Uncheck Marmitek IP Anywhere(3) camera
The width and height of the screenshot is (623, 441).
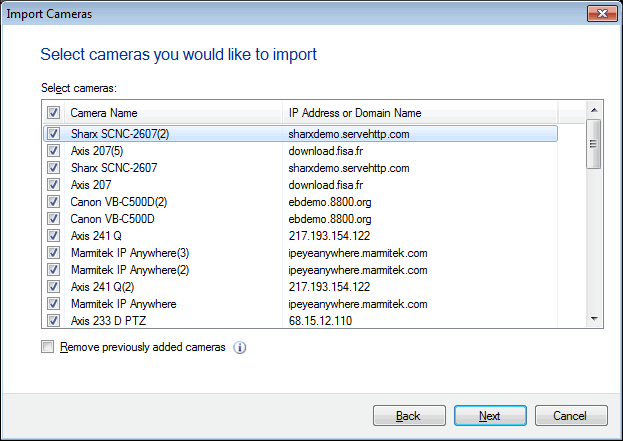pos(53,253)
